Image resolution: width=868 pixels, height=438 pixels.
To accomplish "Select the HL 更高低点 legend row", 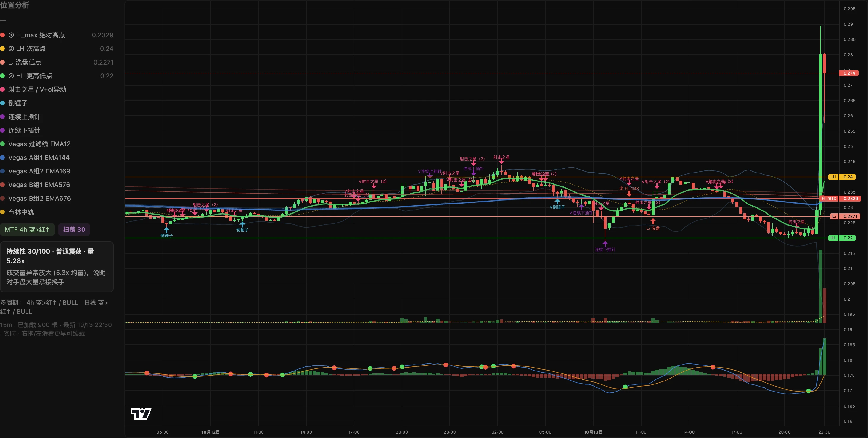I will 57,76.
